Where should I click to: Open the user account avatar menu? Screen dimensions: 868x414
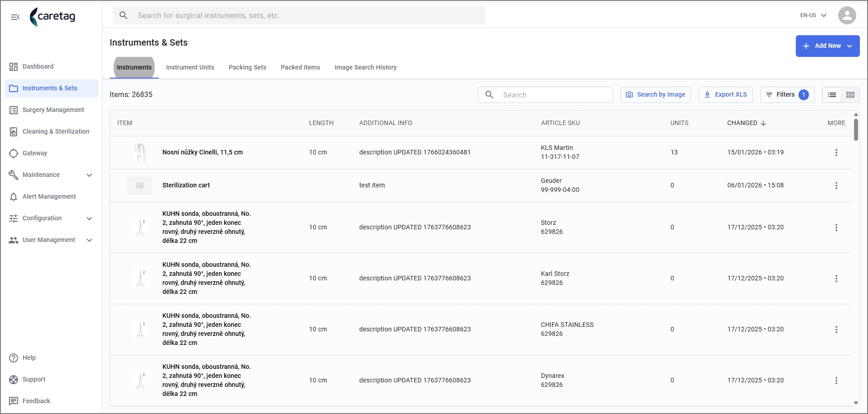(847, 15)
